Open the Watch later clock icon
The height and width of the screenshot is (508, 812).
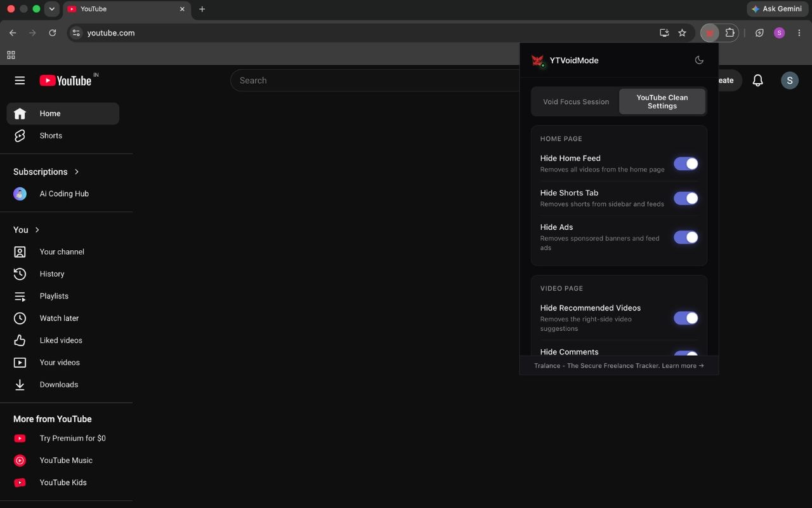coord(20,318)
